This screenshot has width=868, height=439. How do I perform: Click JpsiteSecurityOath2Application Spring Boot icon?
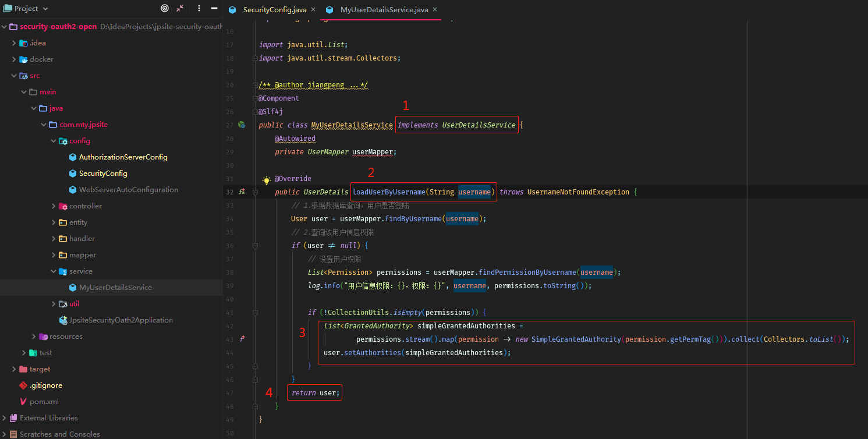click(63, 320)
